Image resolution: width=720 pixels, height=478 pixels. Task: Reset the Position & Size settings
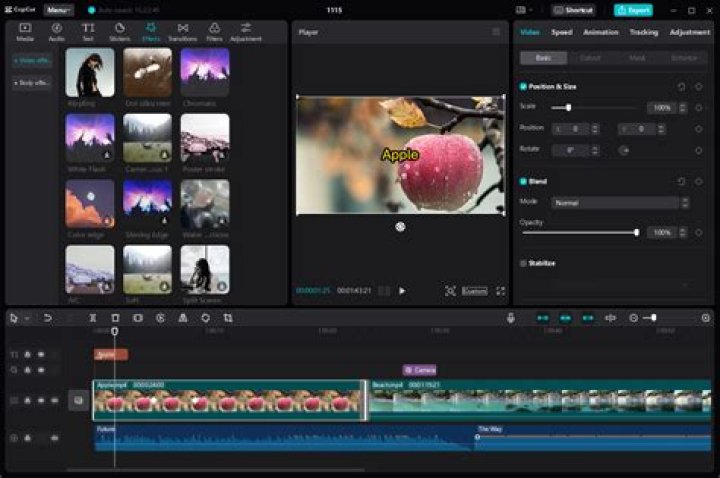681,87
